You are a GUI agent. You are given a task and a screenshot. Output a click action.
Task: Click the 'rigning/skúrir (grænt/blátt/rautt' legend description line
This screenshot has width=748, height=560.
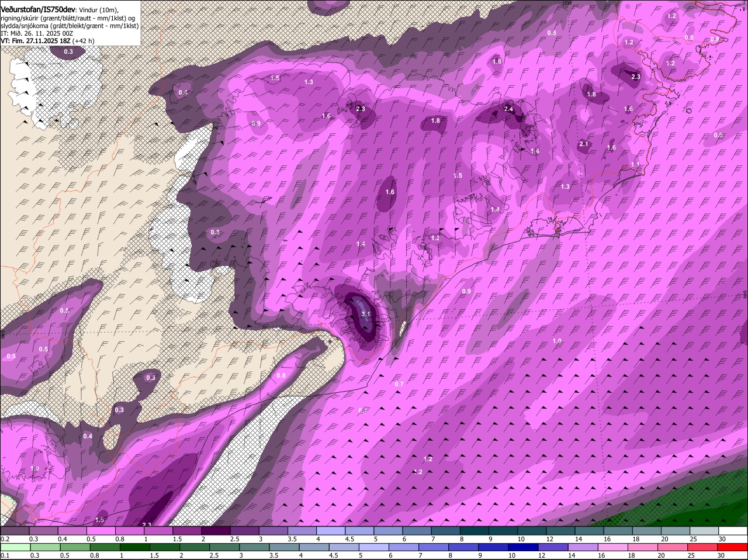click(x=68, y=18)
